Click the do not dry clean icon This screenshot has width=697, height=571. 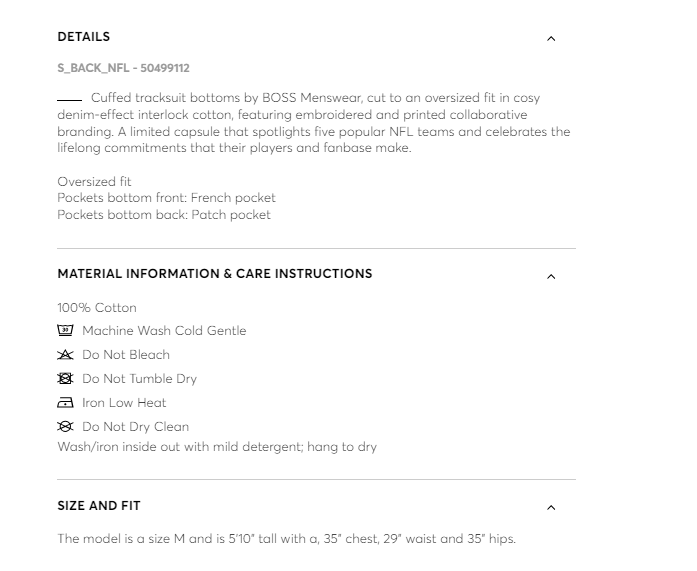(x=65, y=427)
